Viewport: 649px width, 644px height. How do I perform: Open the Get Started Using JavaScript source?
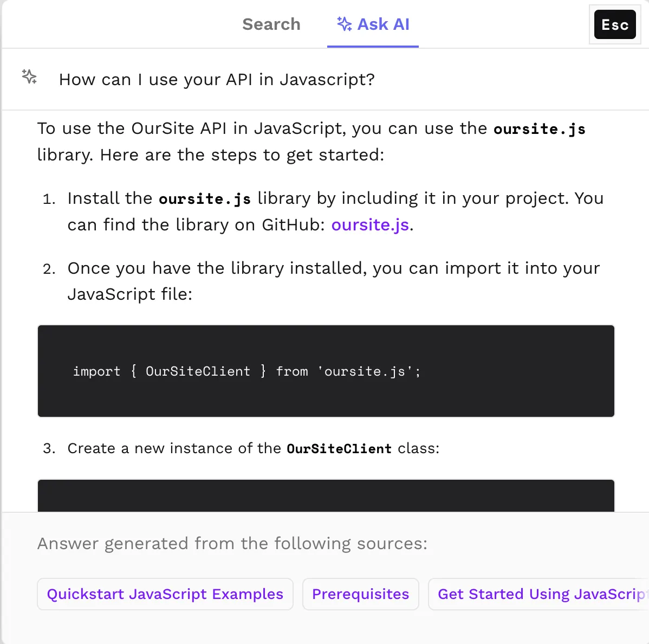(538, 594)
